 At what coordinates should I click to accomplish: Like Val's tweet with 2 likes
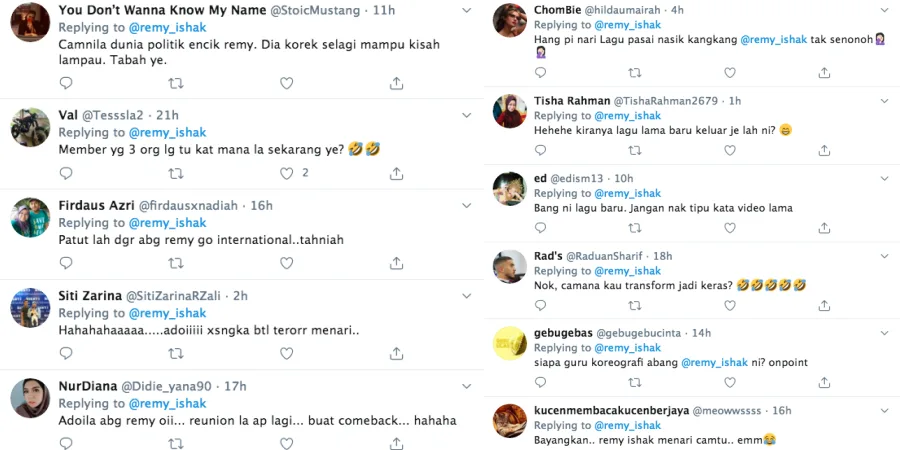[x=287, y=173]
